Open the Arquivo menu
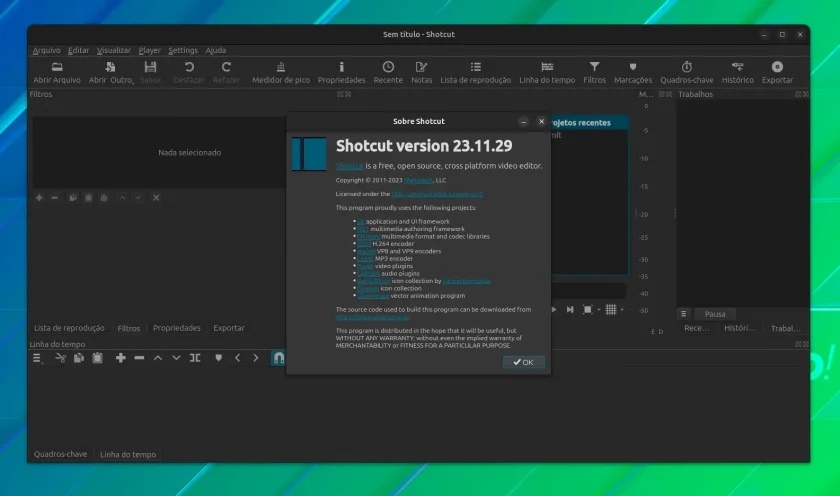Screen dimensions: 840x496 coord(47,50)
